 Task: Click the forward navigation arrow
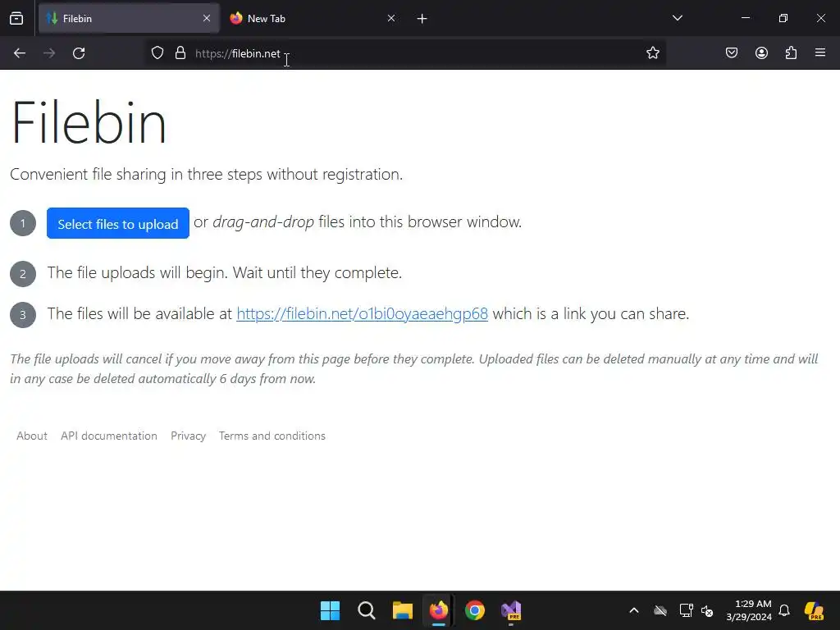(49, 53)
